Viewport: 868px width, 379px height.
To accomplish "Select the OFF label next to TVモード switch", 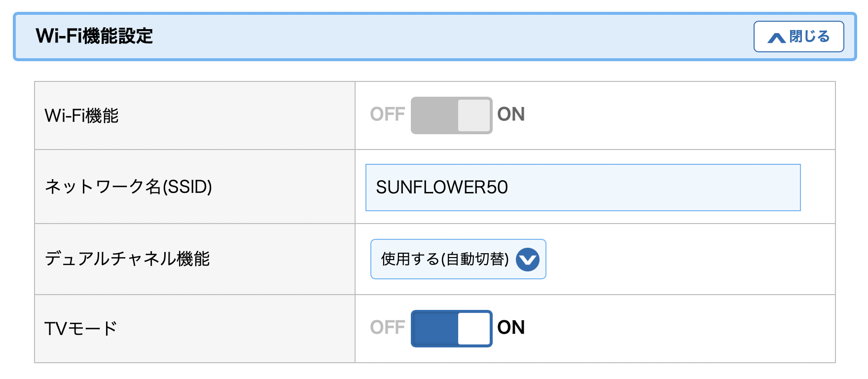I will tap(387, 328).
